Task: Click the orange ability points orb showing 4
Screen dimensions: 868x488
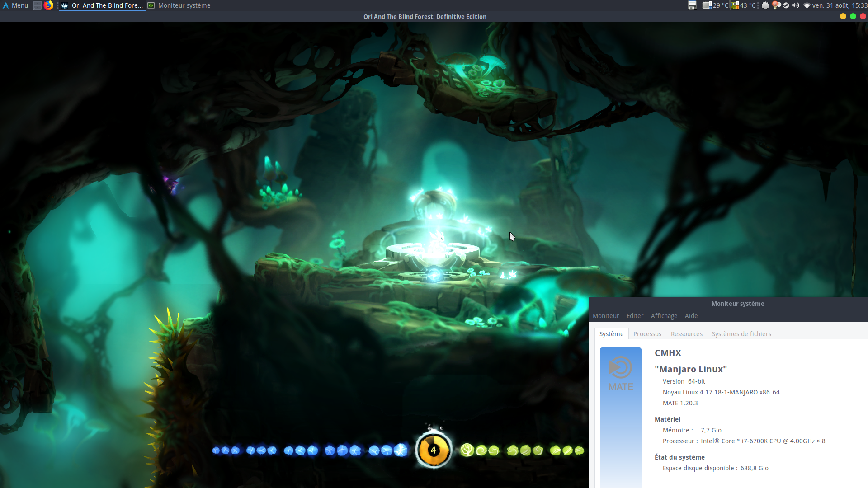Action: (434, 450)
